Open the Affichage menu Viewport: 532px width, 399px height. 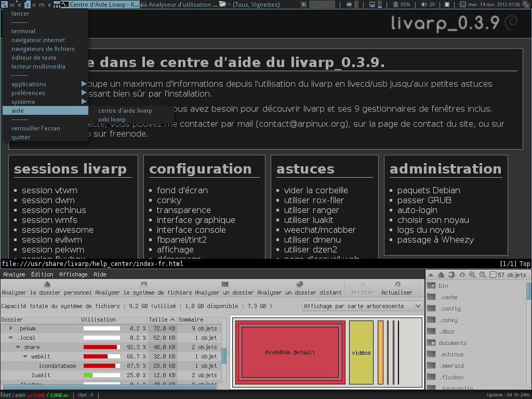pos(73,274)
